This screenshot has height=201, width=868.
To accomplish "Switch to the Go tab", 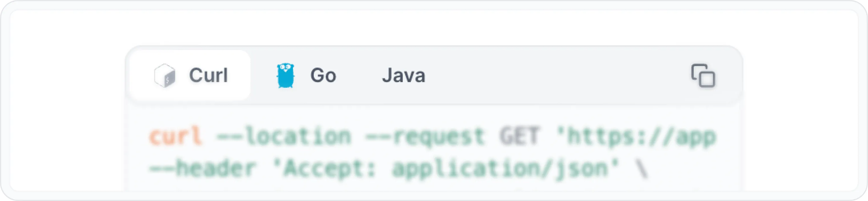I will pyautogui.click(x=306, y=75).
